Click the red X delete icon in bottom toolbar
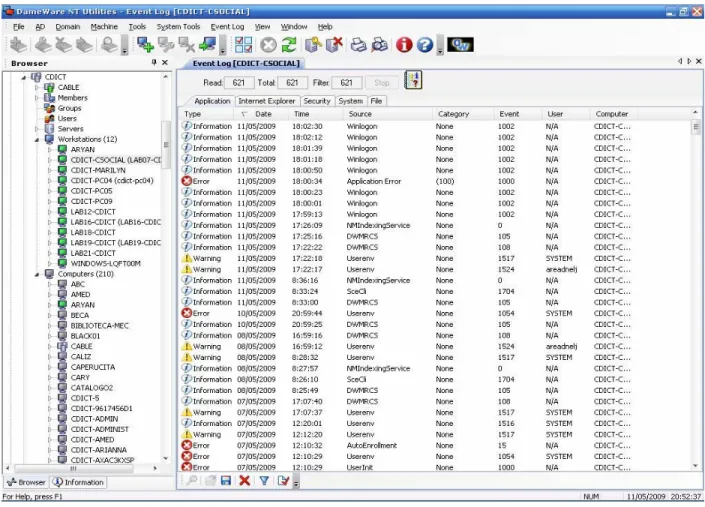The image size is (705, 507). point(245,480)
